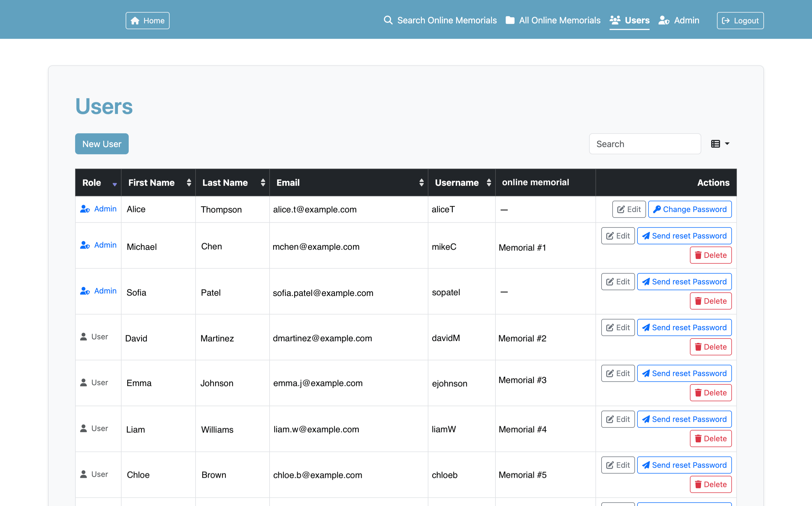Toggle sorting on the First Name column

pos(189,182)
